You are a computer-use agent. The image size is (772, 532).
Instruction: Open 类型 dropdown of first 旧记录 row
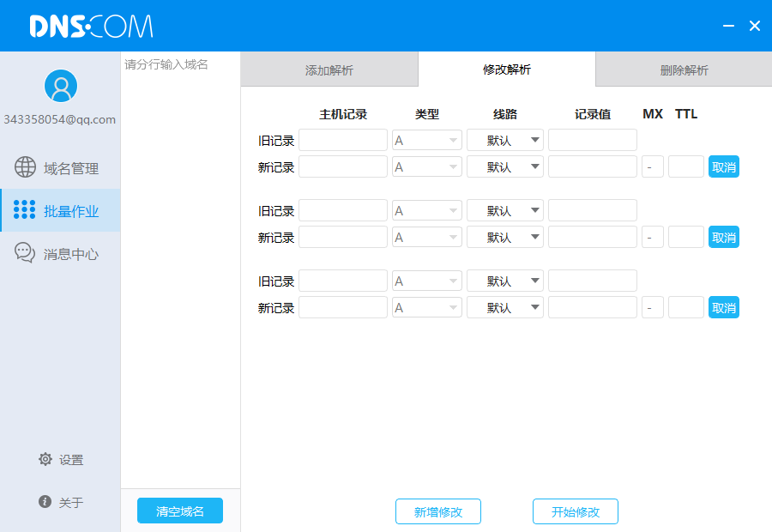point(427,141)
